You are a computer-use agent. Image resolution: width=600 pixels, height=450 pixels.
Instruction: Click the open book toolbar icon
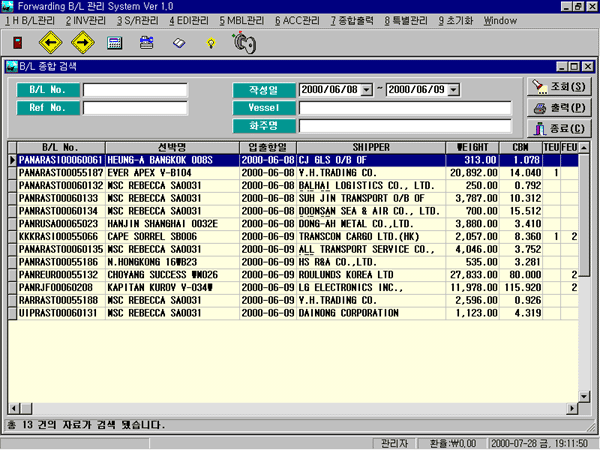pos(179,43)
